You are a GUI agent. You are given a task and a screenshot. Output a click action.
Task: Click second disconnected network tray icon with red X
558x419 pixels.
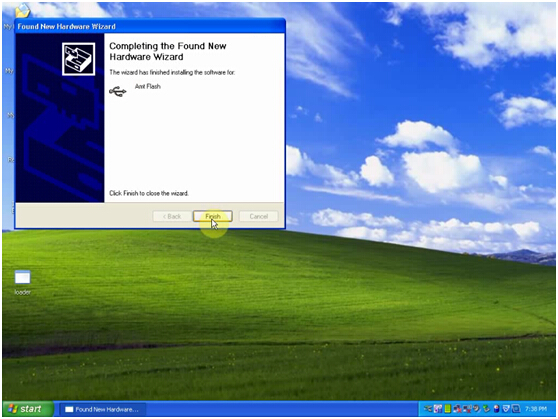pos(467,409)
